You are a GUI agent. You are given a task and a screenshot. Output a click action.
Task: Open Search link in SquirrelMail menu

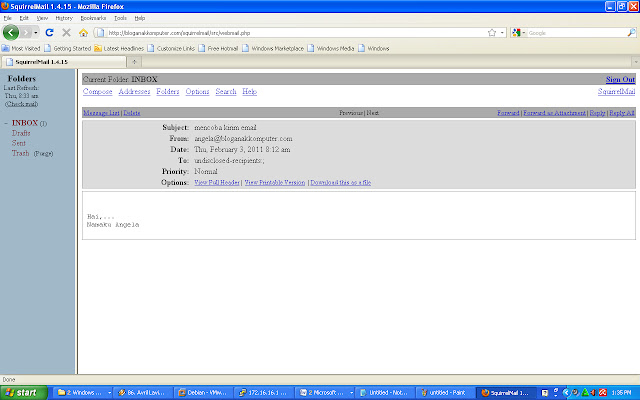pos(226,91)
